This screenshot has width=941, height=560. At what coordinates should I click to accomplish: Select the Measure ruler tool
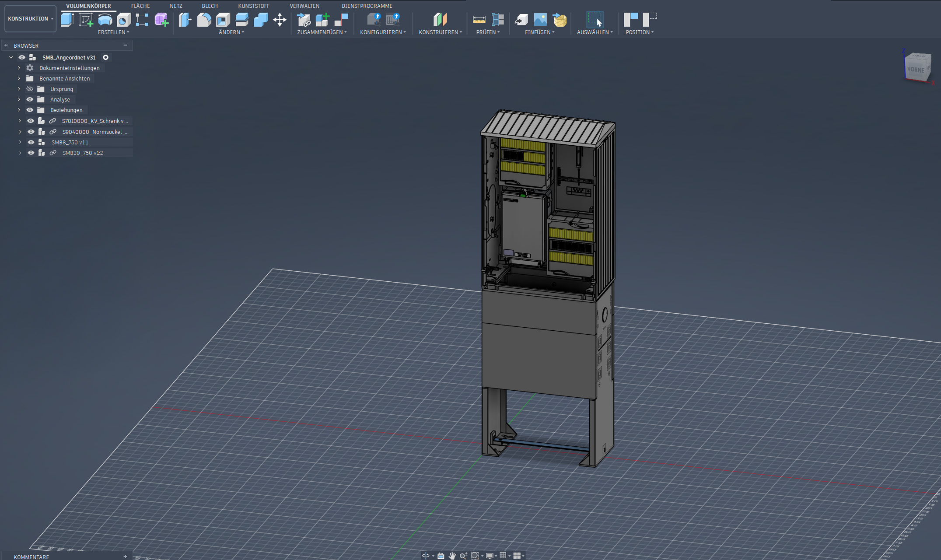point(479,20)
